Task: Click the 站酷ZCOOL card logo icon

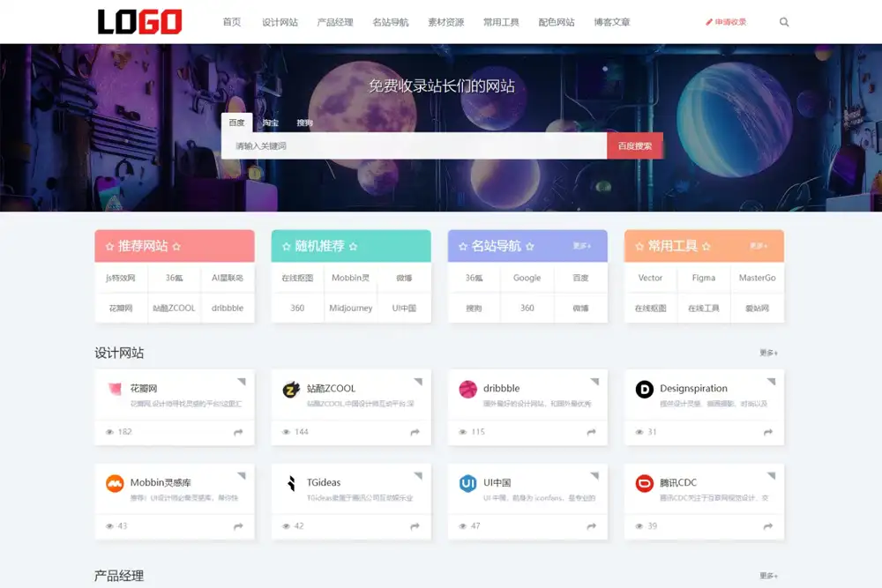Action: (x=291, y=389)
